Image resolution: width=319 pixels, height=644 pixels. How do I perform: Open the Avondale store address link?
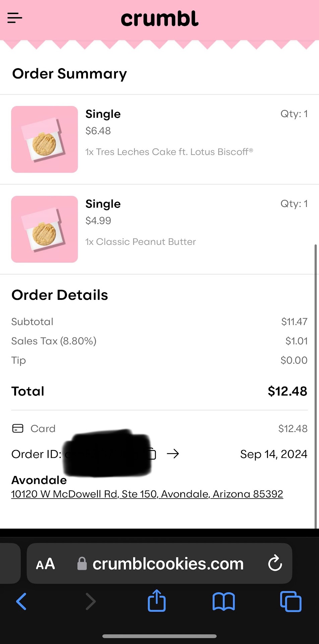(x=147, y=494)
